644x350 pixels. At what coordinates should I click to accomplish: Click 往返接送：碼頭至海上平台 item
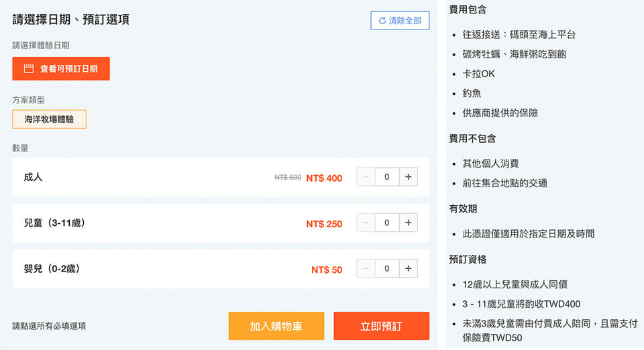519,34
